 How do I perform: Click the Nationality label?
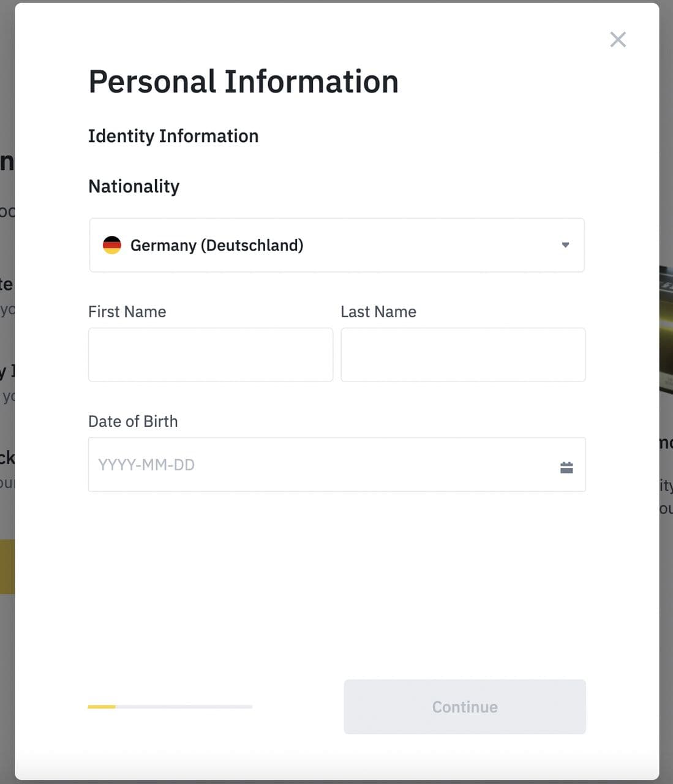pos(134,186)
